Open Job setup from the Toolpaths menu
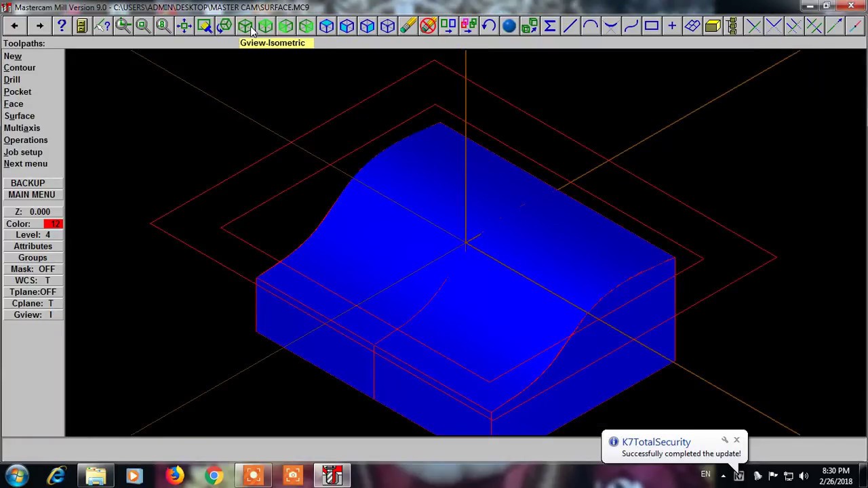Viewport: 868px width, 488px height. (x=23, y=152)
